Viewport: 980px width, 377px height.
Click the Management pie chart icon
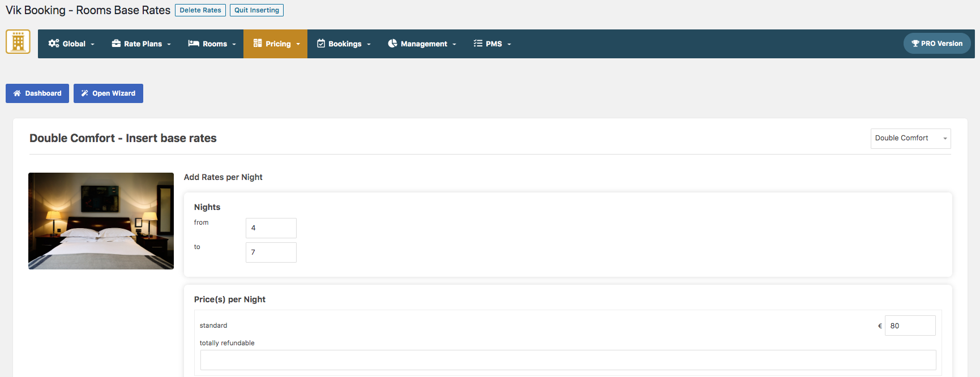pyautogui.click(x=392, y=43)
